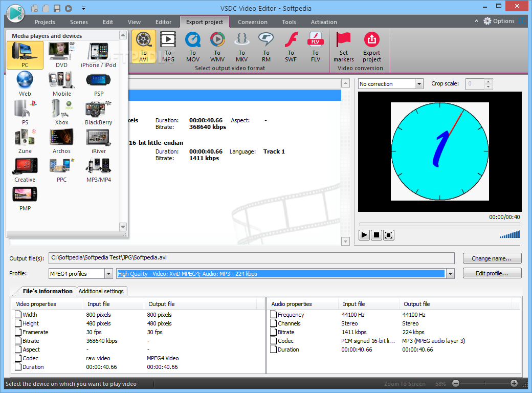
Task: Toggle the video Bitrate checkbox
Action: pyautogui.click(x=18, y=341)
